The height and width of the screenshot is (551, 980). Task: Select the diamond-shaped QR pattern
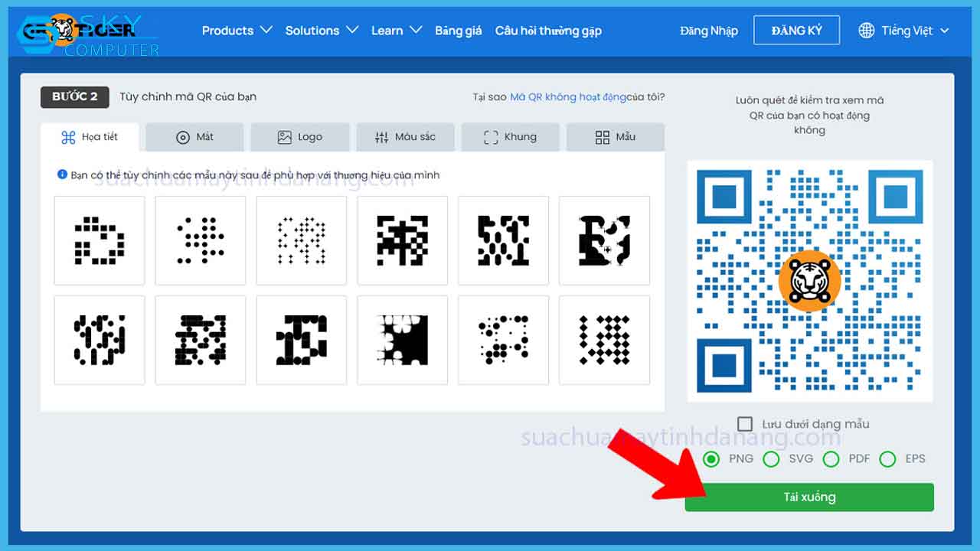pyautogui.click(x=604, y=340)
